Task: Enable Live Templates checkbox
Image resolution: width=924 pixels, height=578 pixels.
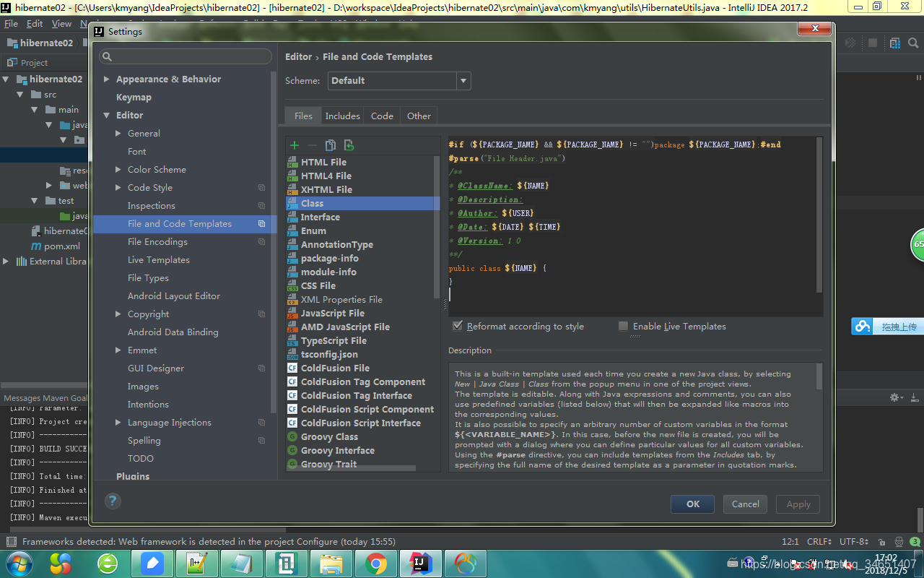Action: tap(624, 327)
